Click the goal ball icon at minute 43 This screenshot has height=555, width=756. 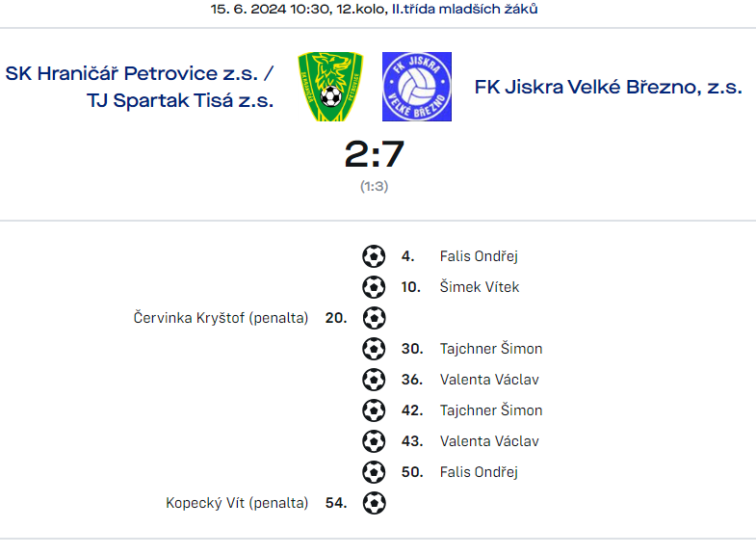click(374, 441)
